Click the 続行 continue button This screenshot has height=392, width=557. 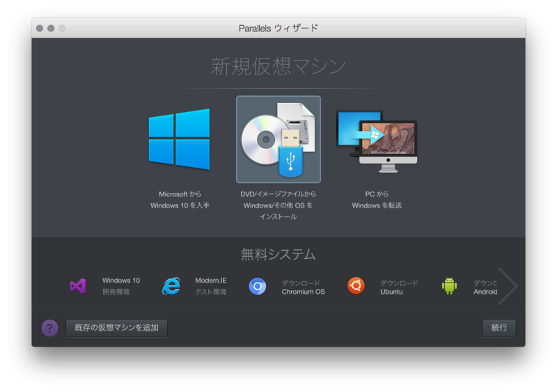point(499,328)
